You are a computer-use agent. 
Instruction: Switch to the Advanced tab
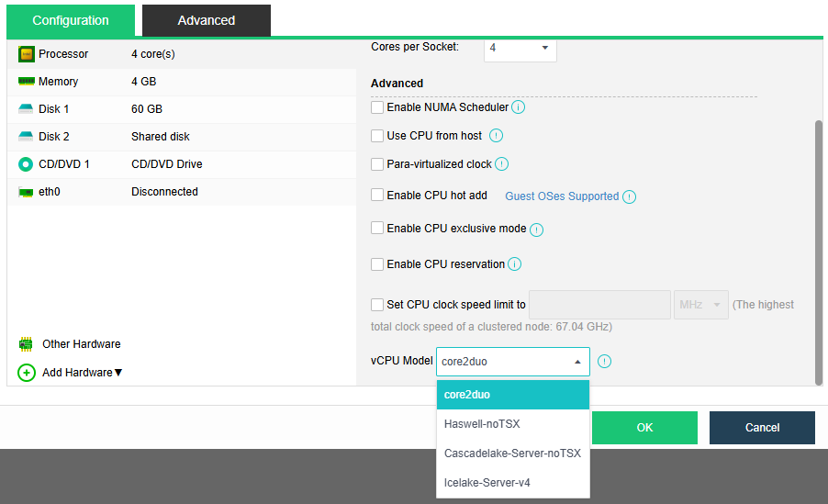207,20
